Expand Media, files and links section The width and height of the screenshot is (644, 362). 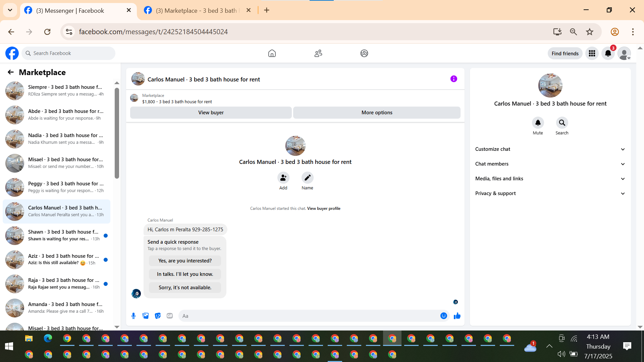click(550, 179)
